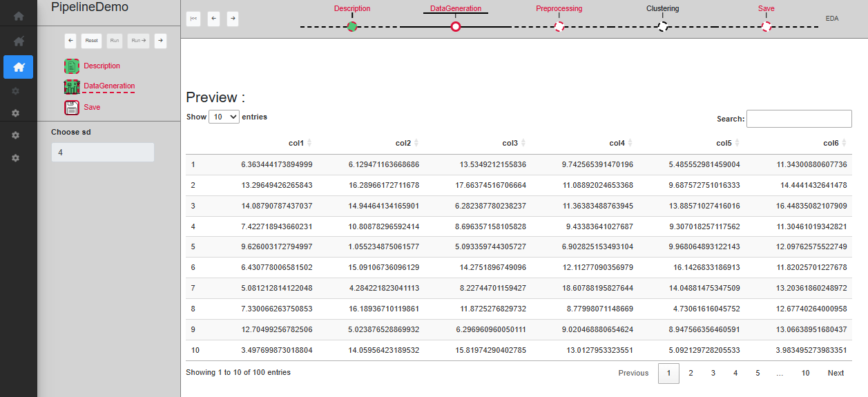This screenshot has height=397, width=868.
Task: Click the EDA label at pipeline end
Action: 832,19
